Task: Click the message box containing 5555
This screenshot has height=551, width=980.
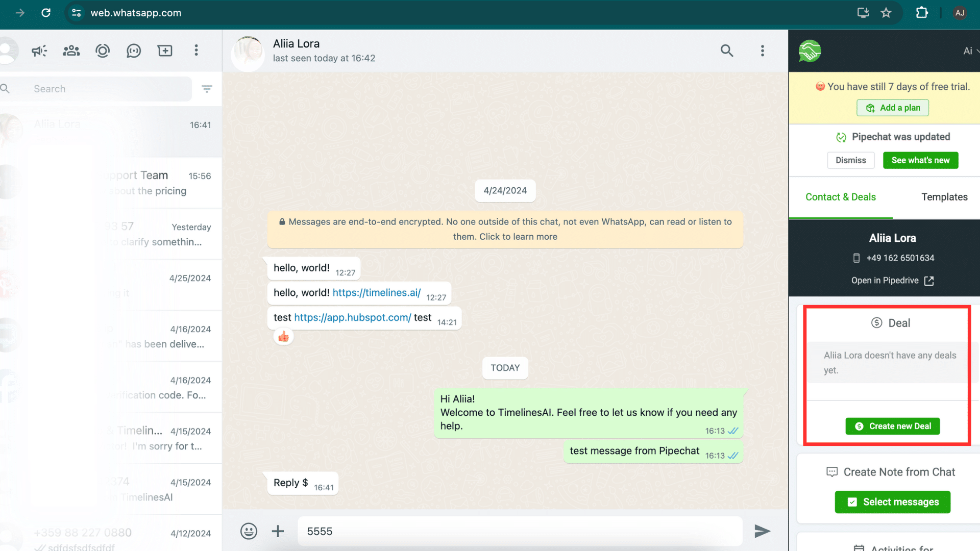Action: click(520, 531)
